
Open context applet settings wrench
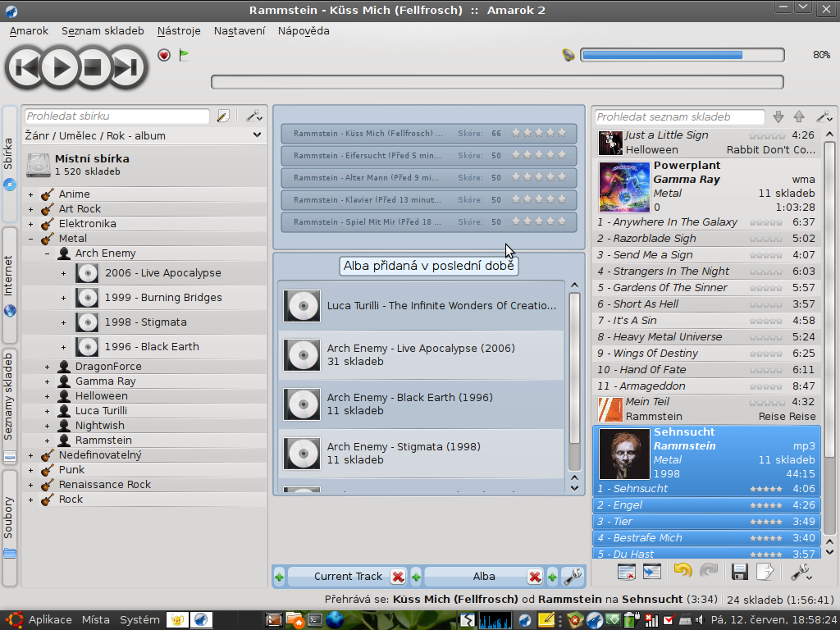coord(573,577)
